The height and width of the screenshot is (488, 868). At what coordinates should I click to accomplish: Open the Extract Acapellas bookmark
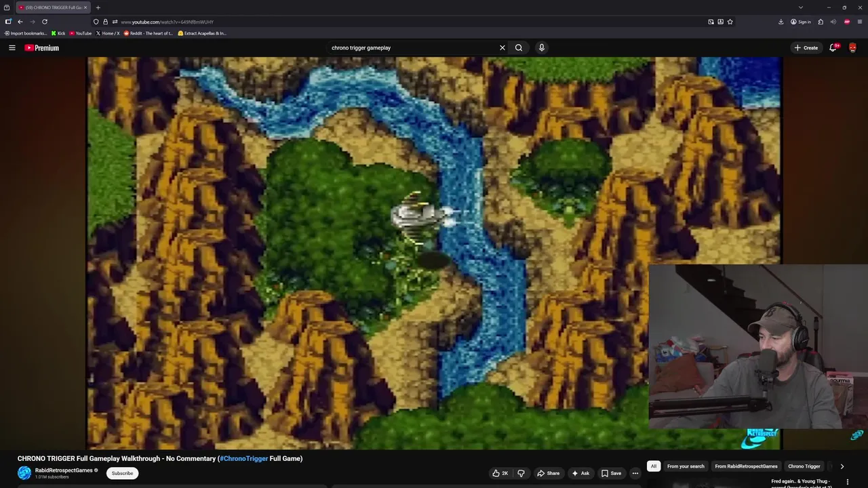coord(202,33)
